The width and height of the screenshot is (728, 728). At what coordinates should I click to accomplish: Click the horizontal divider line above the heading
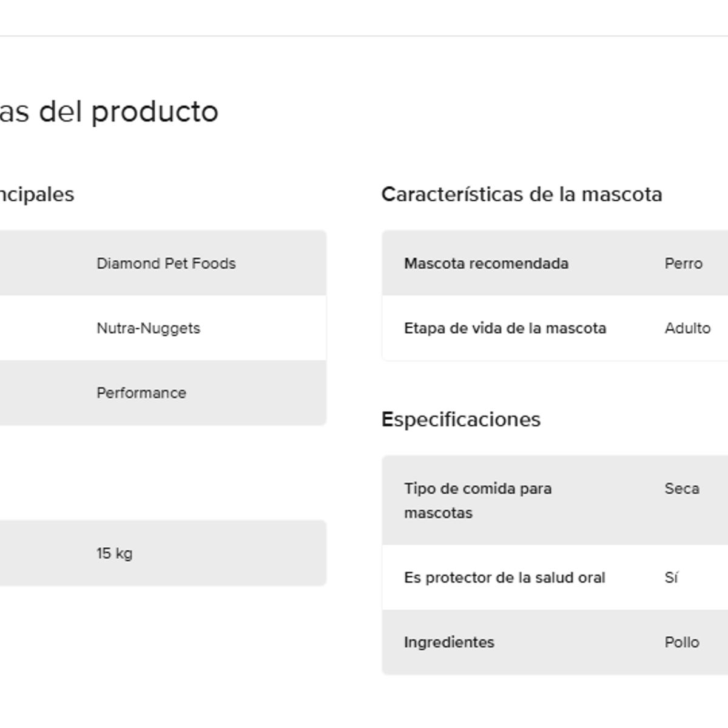pos(364,36)
